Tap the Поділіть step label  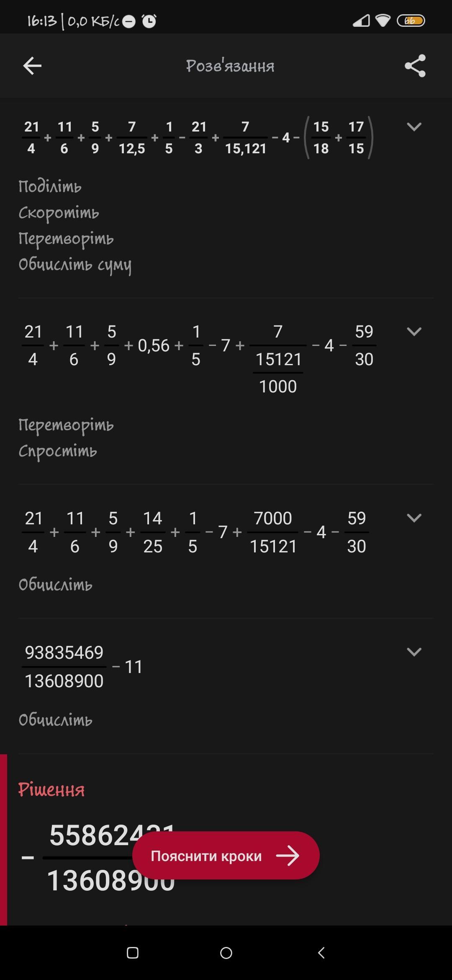50,187
